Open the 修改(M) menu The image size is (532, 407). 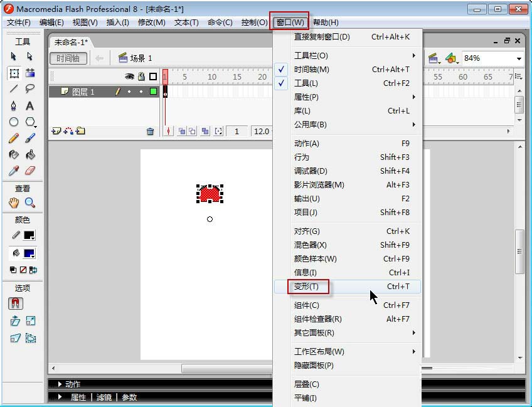tap(151, 23)
